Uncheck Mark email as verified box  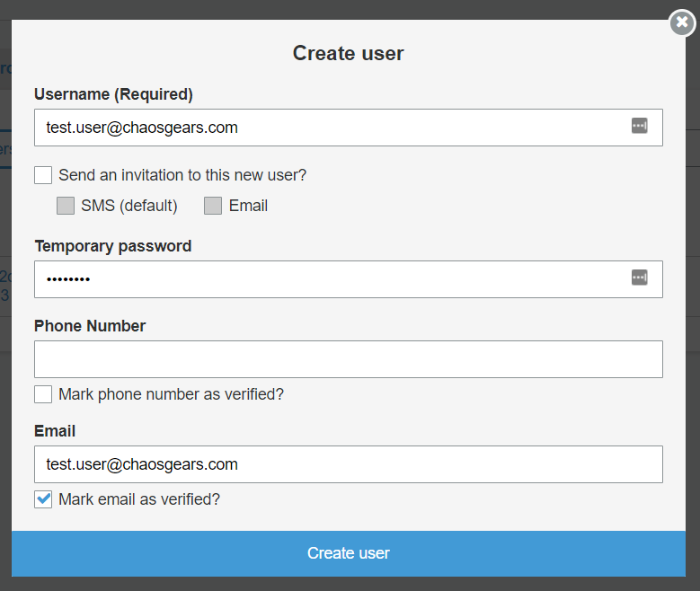point(43,499)
